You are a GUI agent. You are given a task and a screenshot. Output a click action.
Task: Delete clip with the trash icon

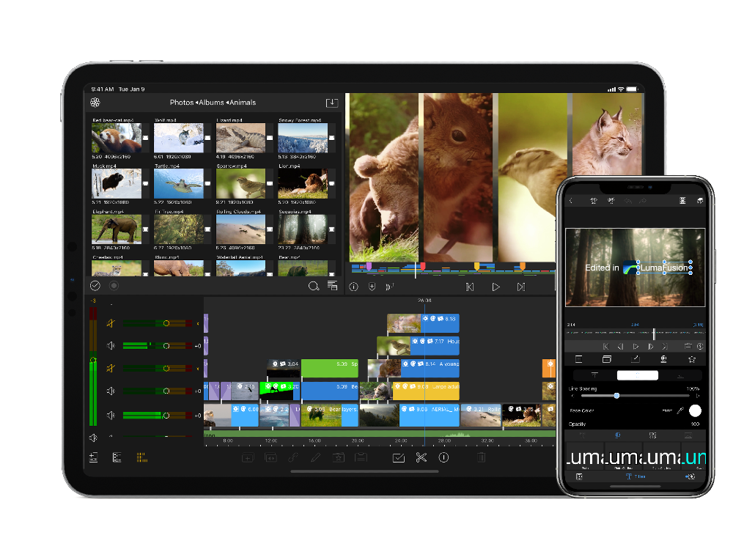coord(481,457)
